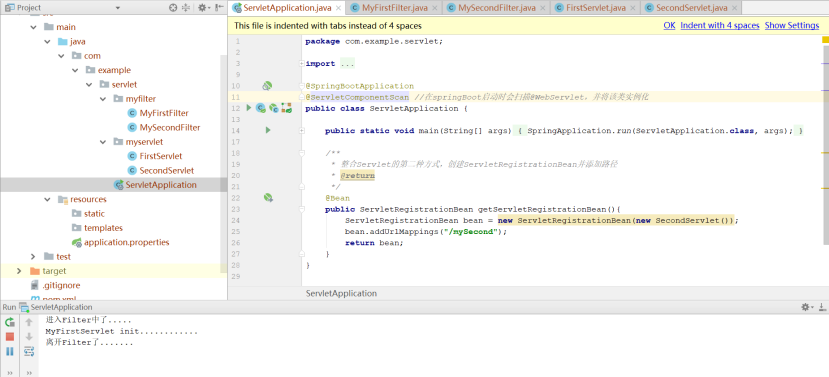Click Spring gutter icon on line 10

click(268, 86)
